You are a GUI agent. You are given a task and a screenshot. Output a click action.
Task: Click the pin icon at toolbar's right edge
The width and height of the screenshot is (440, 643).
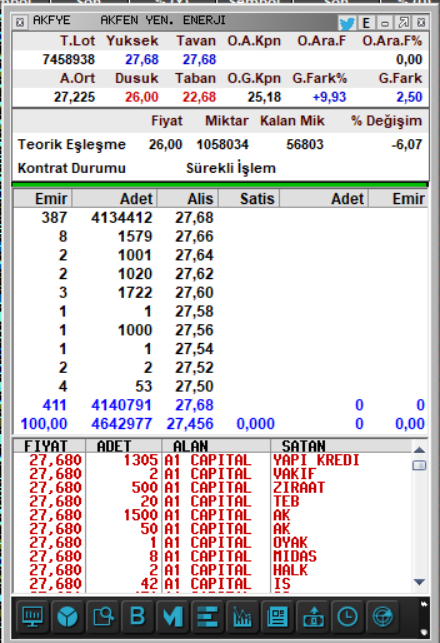(424, 604)
